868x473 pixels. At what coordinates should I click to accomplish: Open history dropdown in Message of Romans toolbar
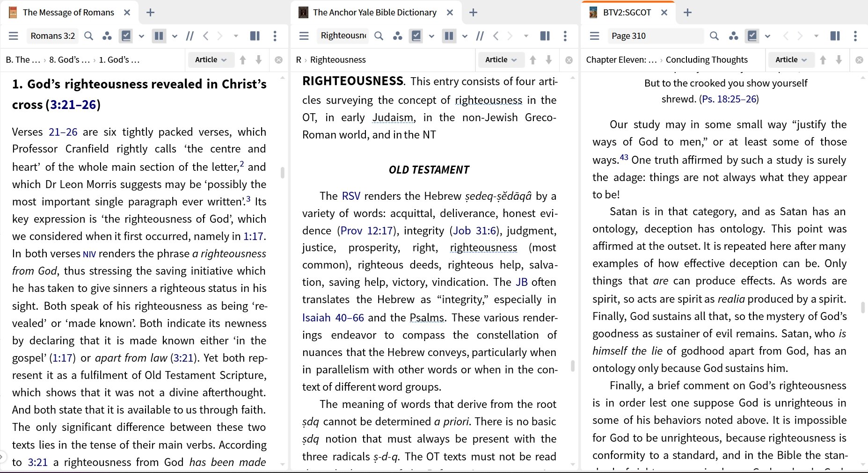[x=236, y=36]
